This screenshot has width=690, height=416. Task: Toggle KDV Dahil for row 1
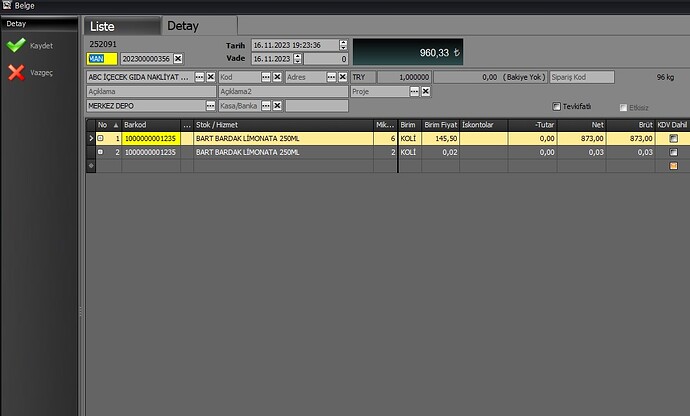(673, 138)
